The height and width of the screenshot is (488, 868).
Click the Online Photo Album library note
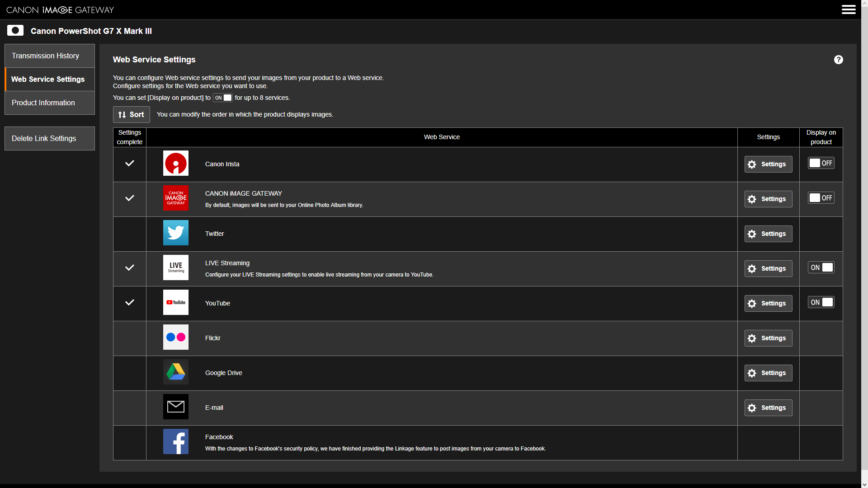(284, 205)
